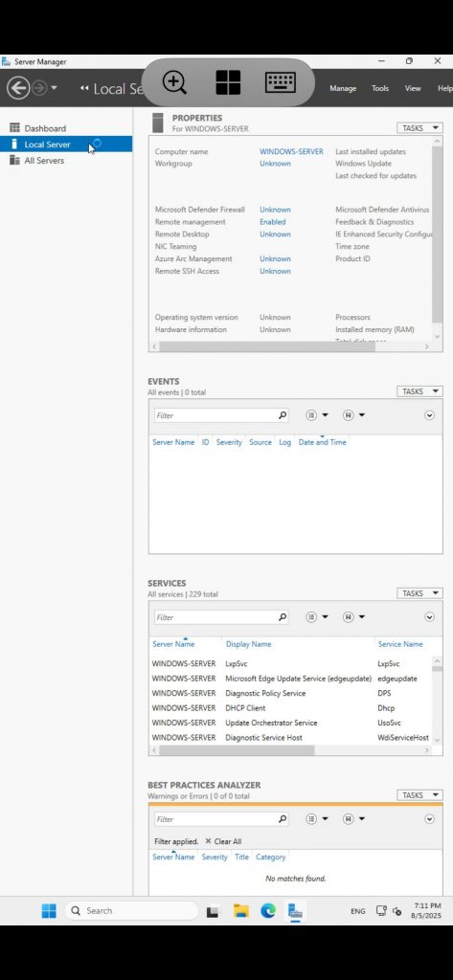Image resolution: width=453 pixels, height=980 pixels.
Task: Sort Best Practices results by Category
Action: coord(271,857)
